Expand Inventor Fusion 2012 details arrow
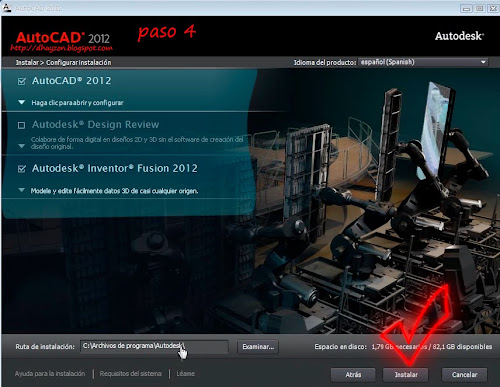Image resolution: width=500 pixels, height=387 pixels. tap(22, 190)
